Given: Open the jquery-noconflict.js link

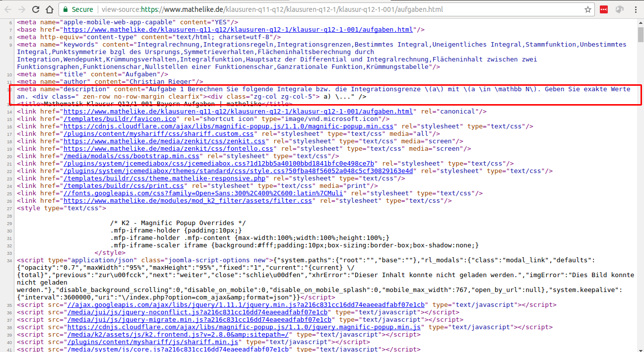Looking at the screenshot, I should (197, 312).
